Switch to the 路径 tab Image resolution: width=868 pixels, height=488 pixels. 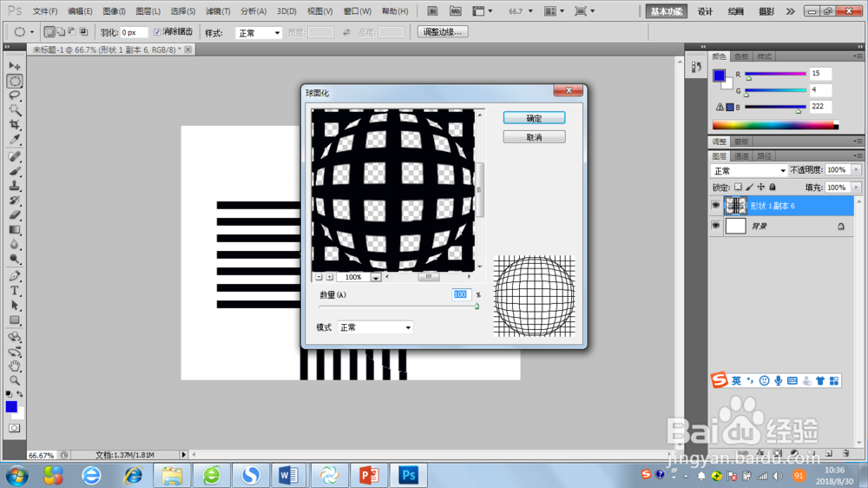pos(764,156)
